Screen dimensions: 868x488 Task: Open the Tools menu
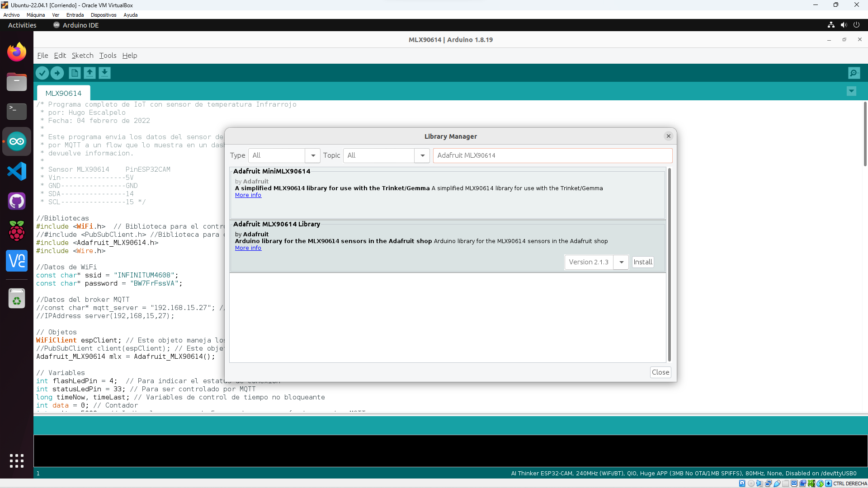tap(108, 56)
